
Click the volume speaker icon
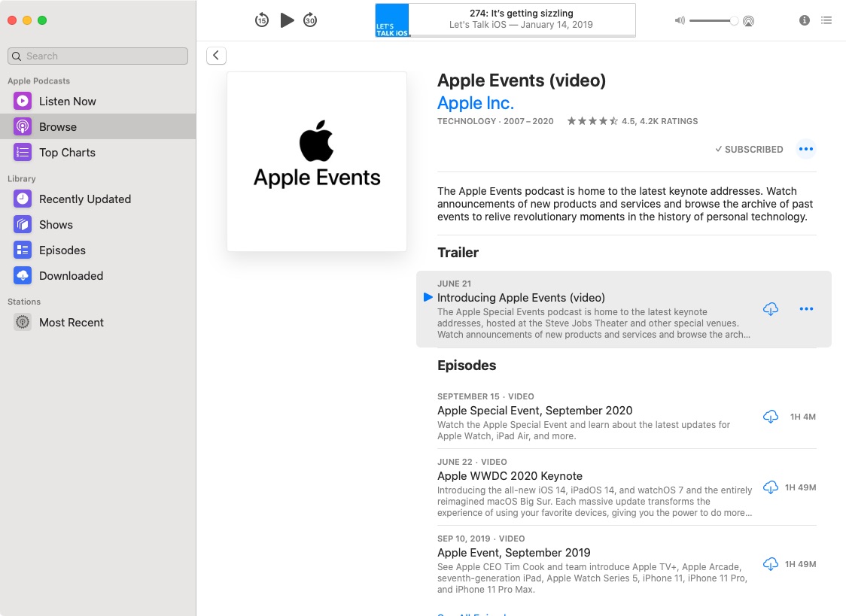[680, 20]
